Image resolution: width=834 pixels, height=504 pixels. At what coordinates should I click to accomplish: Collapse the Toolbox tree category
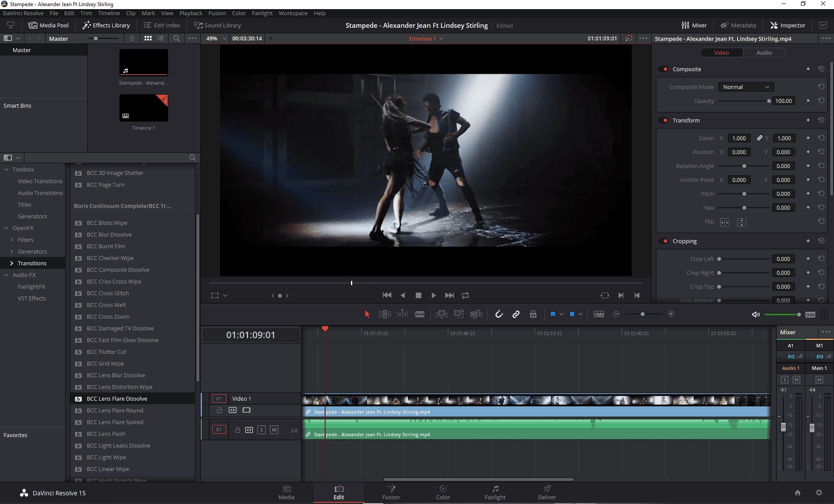[x=6, y=170]
